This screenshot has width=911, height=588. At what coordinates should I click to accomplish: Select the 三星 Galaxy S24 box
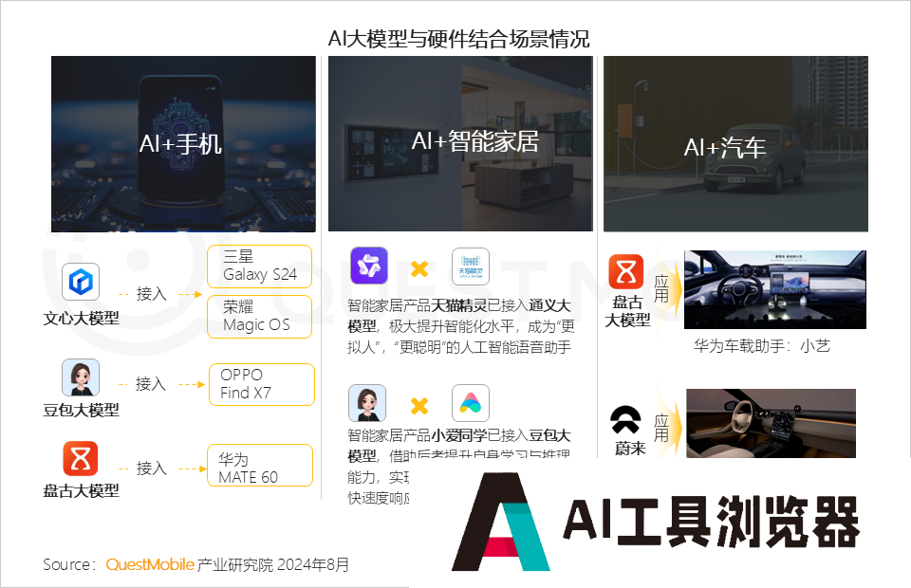coord(259,266)
